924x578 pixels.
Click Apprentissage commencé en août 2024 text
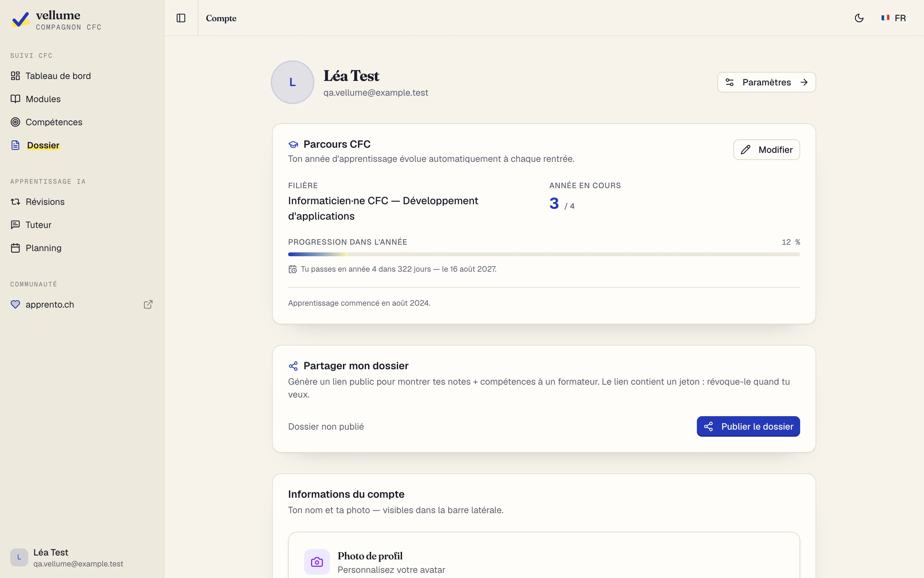[x=359, y=303]
